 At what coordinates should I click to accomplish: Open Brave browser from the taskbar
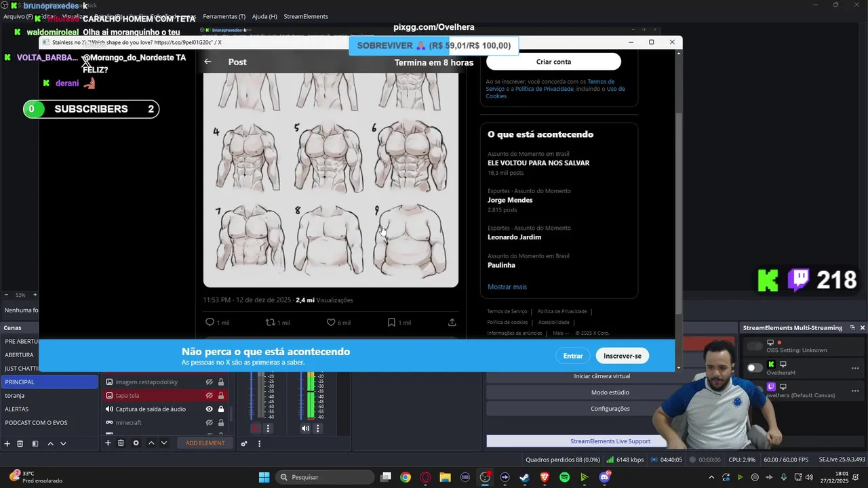pyautogui.click(x=545, y=477)
